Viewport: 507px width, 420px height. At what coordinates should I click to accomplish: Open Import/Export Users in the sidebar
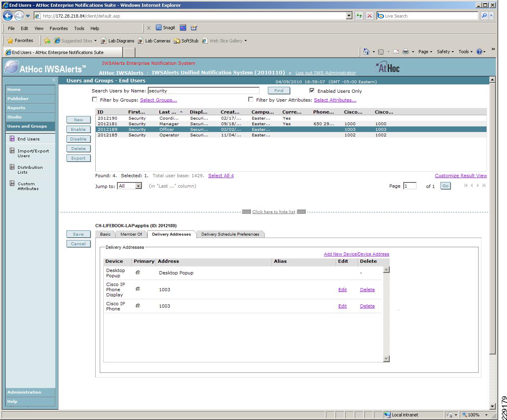[33, 153]
